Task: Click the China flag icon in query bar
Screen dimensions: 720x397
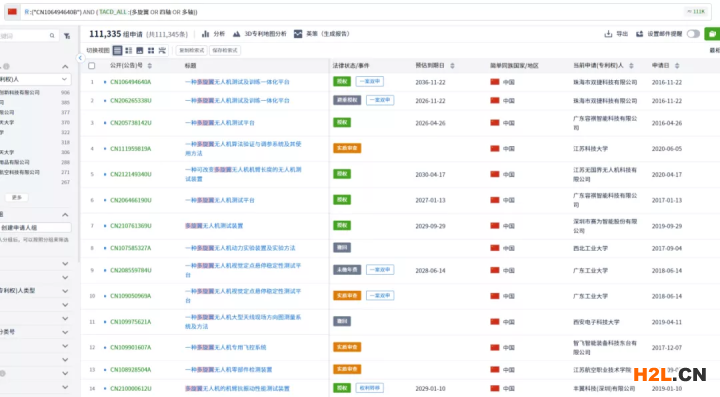Action: tap(12, 12)
